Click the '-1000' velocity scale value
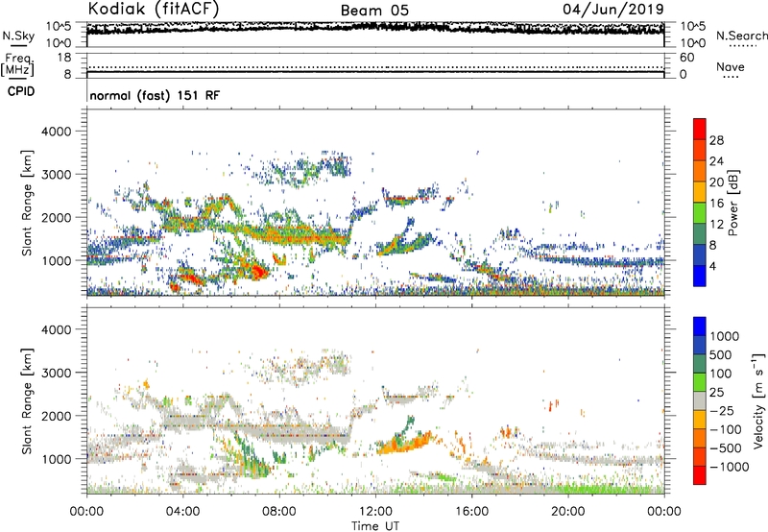The height and width of the screenshot is (532, 768). [729, 467]
